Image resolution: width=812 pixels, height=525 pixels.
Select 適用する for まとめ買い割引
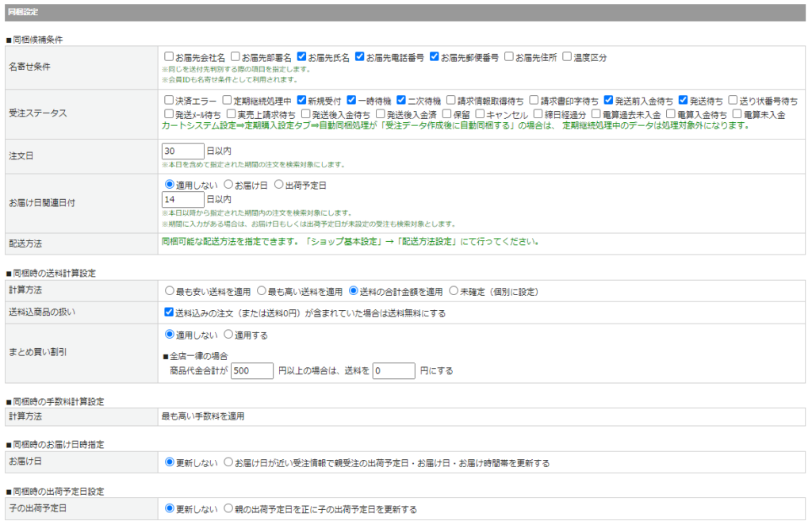229,335
